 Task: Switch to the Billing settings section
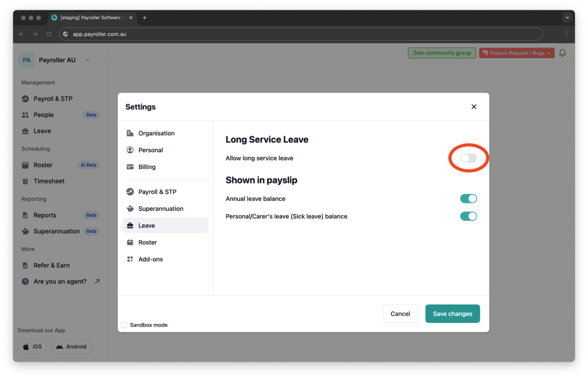tap(146, 167)
